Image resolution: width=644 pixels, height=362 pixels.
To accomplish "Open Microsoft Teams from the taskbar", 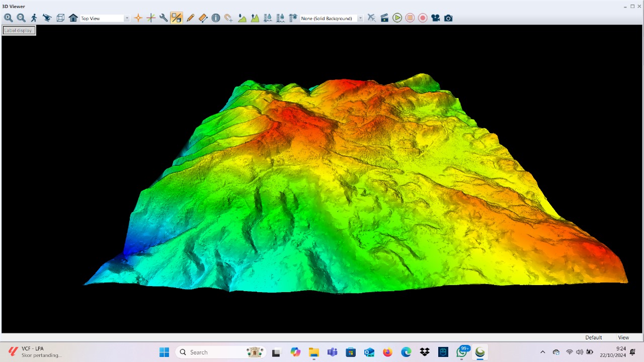I will pyautogui.click(x=332, y=352).
